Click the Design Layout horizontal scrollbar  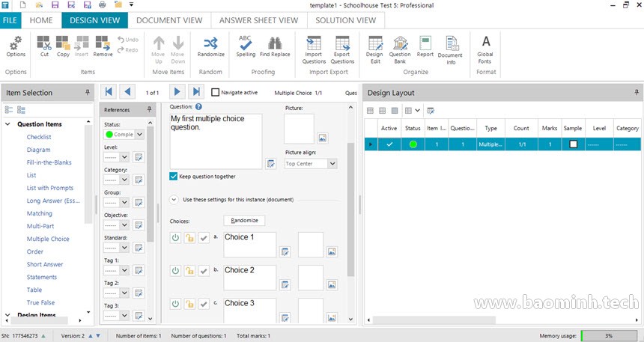click(x=434, y=320)
